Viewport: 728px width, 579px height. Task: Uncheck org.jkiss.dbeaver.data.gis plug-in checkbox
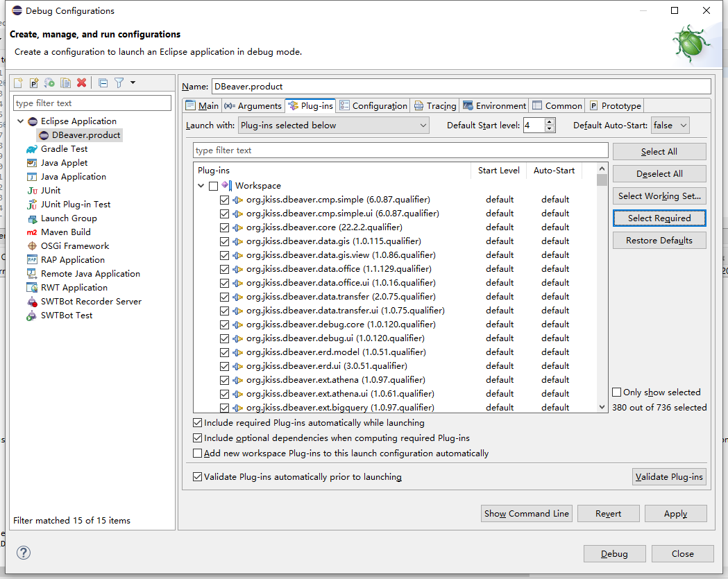click(225, 242)
